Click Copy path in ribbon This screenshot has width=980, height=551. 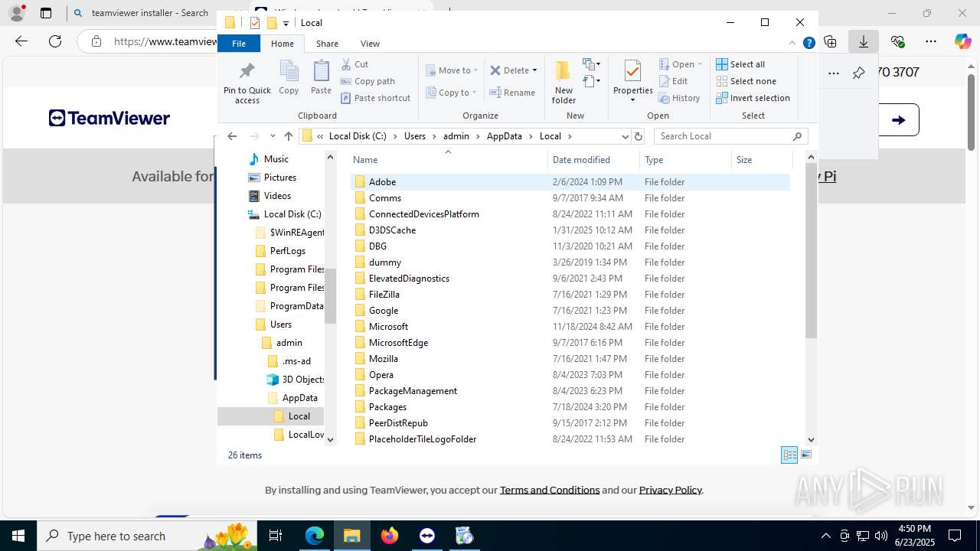[367, 81]
